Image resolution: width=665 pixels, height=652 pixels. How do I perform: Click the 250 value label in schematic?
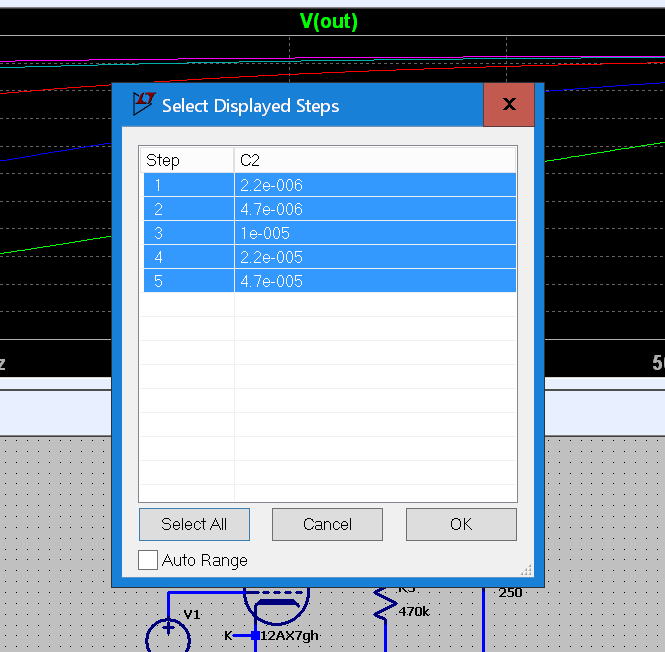[510, 593]
